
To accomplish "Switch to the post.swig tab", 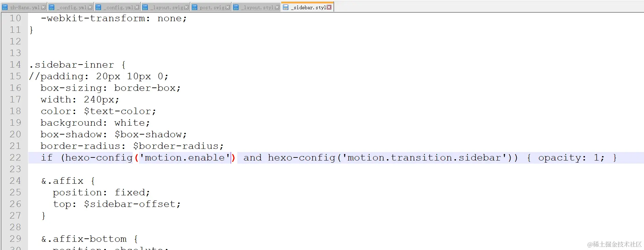I will click(x=211, y=7).
